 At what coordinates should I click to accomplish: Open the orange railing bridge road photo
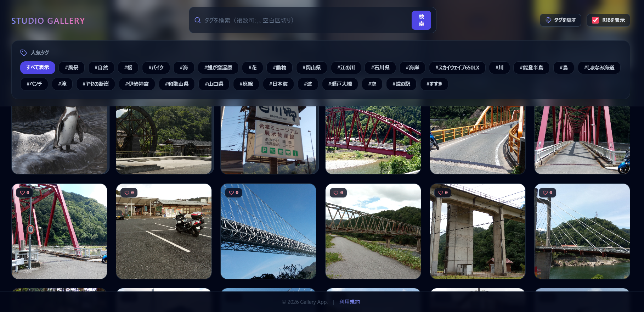478,140
